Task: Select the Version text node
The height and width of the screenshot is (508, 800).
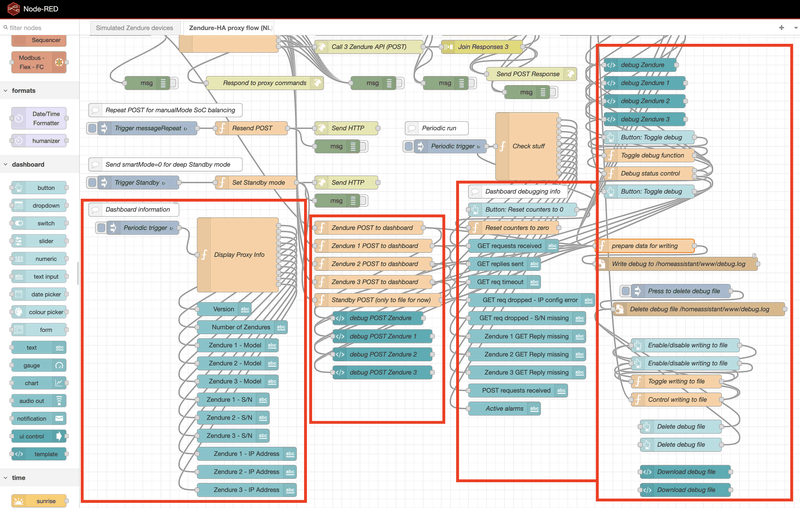Action: (x=224, y=309)
